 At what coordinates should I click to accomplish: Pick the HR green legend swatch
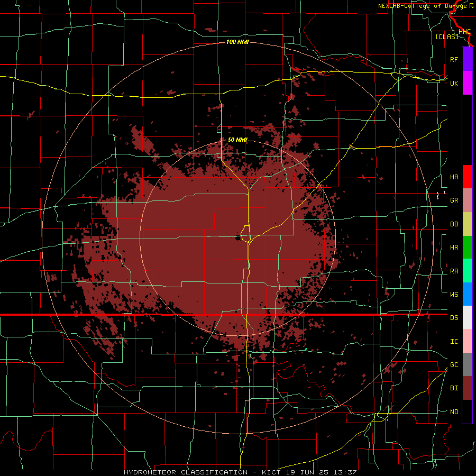coord(467,247)
